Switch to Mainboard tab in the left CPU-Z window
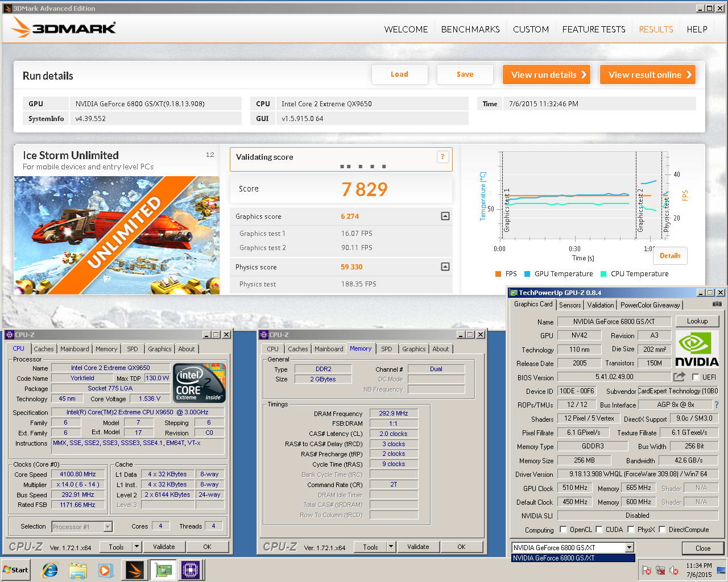 click(75, 349)
